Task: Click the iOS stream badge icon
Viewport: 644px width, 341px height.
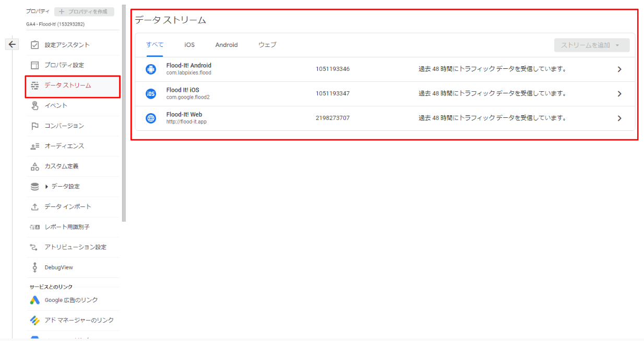Action: [151, 94]
